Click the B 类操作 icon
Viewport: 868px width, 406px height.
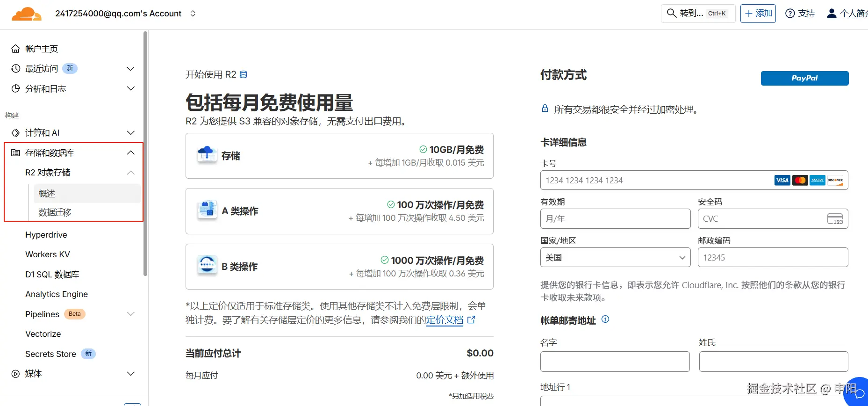(207, 265)
